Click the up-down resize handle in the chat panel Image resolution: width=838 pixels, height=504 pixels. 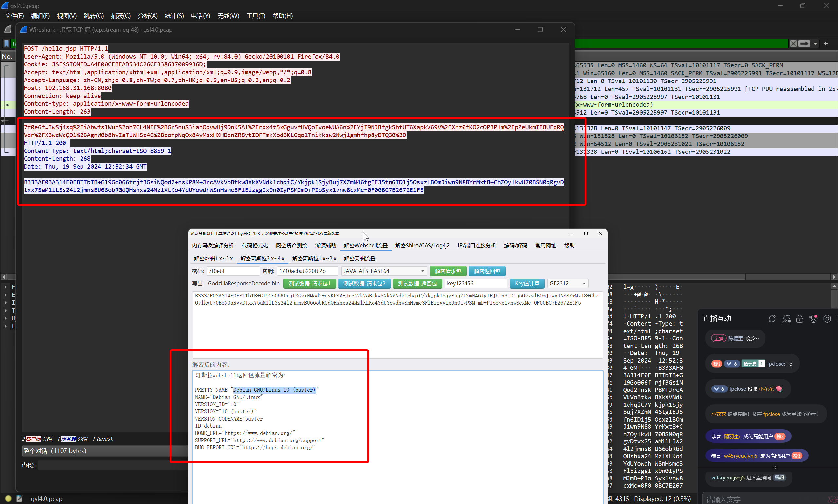(775, 467)
